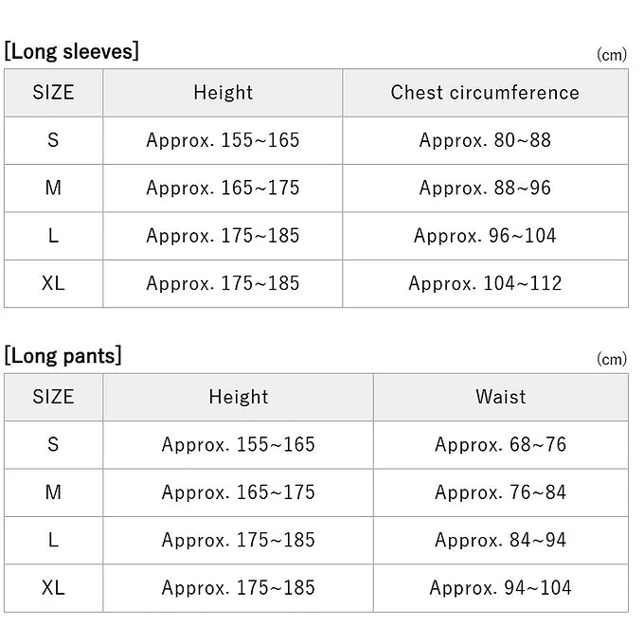Select waist value Approx. 68~76

click(501, 445)
